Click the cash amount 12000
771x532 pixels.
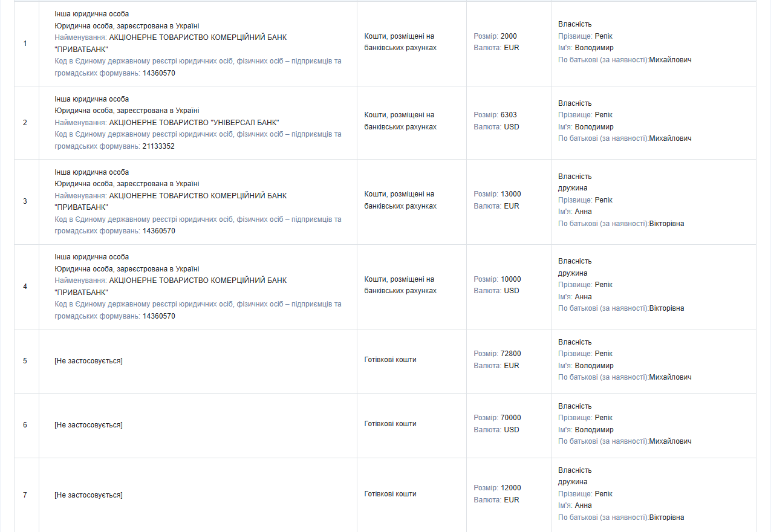click(x=510, y=488)
